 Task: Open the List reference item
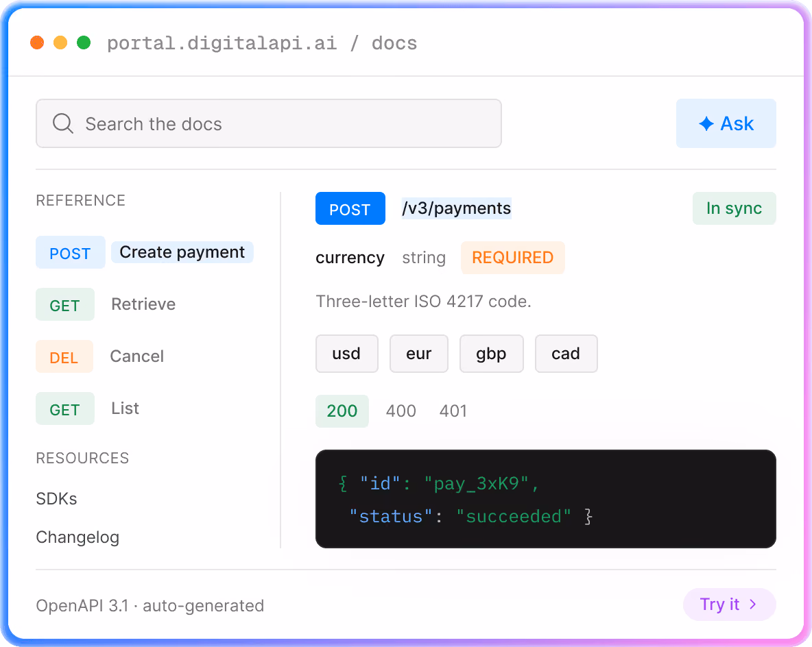click(126, 408)
